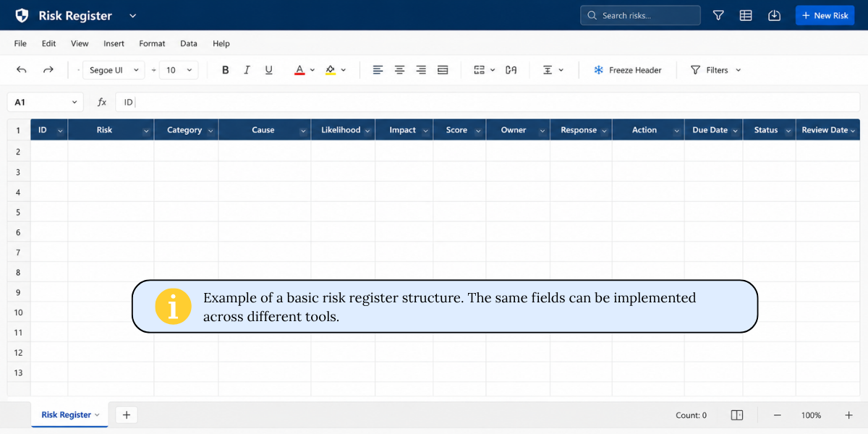Image resolution: width=868 pixels, height=434 pixels.
Task: Open the Cause column filter arrow
Action: [303, 131]
